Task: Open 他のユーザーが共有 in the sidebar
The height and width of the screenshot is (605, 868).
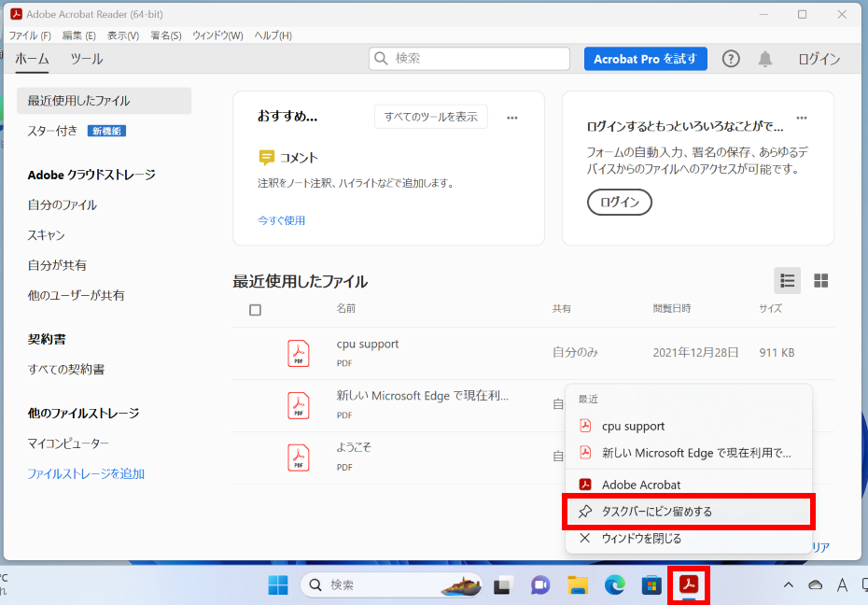Action: 76,296
